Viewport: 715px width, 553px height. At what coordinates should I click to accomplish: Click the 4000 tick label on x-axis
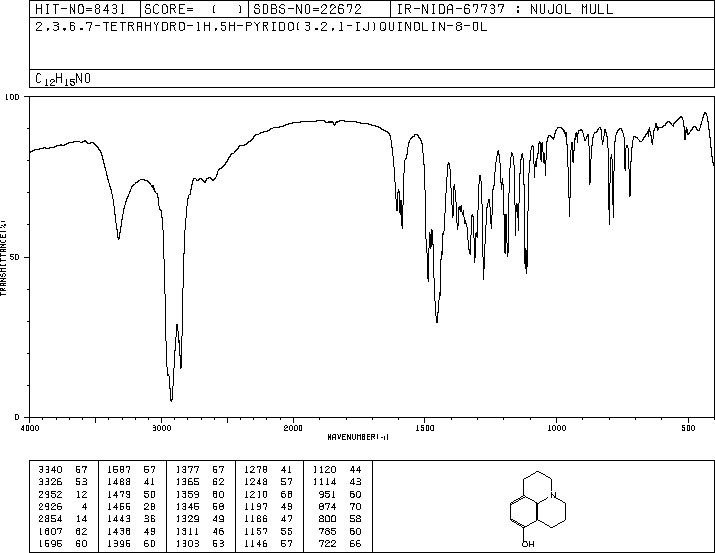pos(30,428)
